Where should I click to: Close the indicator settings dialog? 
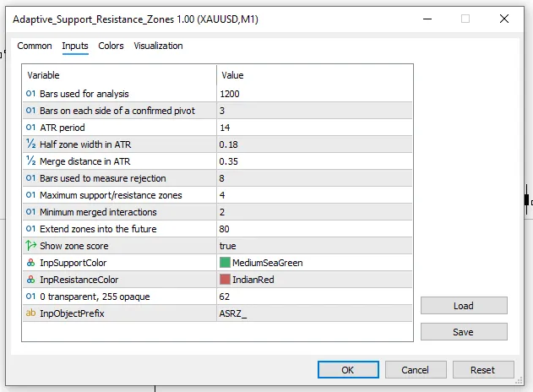point(504,19)
